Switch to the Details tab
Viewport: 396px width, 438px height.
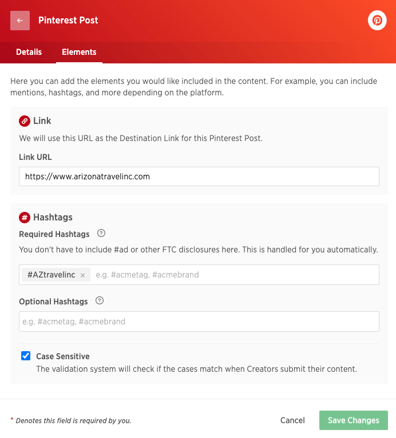click(x=29, y=52)
